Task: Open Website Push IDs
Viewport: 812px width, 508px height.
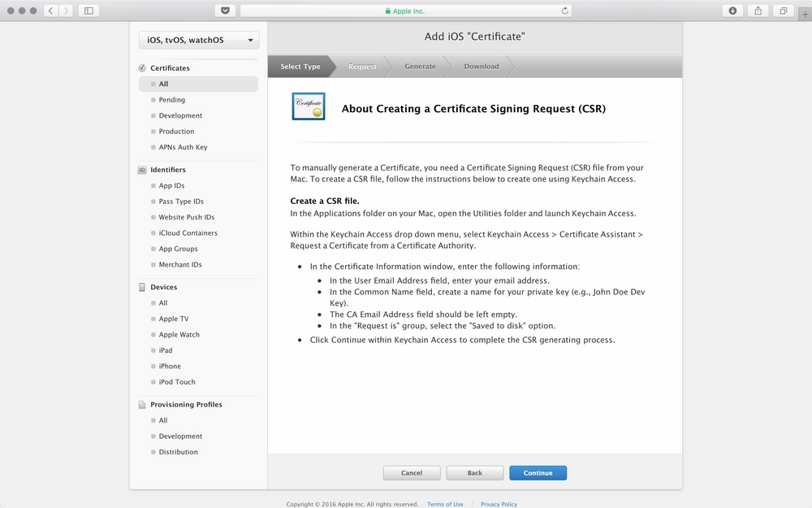Action: tap(187, 217)
